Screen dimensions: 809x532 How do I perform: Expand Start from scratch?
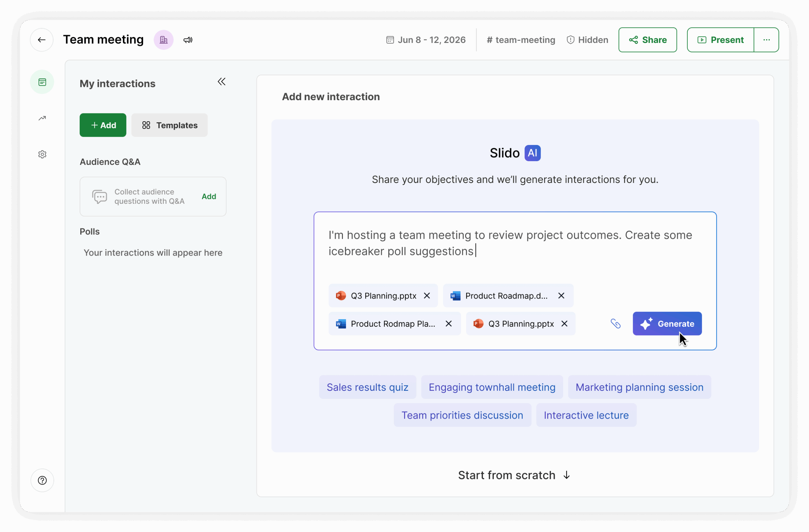(x=515, y=475)
